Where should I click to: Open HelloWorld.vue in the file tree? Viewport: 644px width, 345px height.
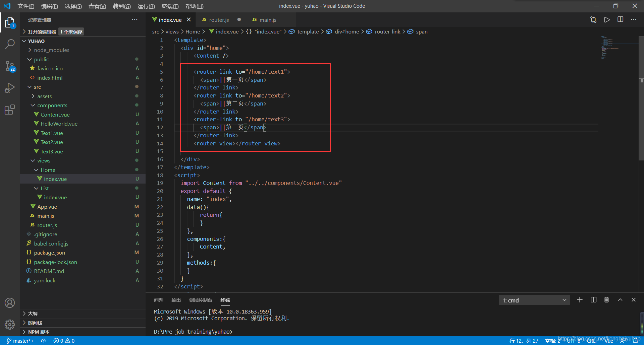[83, 124]
